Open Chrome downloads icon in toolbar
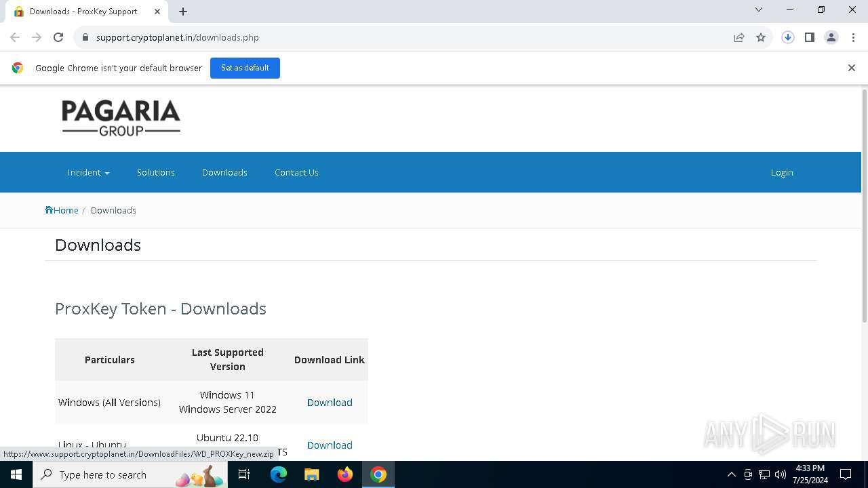868x488 pixels. [788, 37]
